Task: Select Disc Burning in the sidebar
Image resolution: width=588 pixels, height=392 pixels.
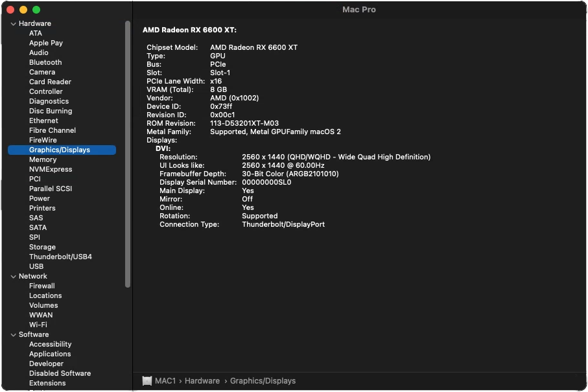Action: (x=51, y=111)
